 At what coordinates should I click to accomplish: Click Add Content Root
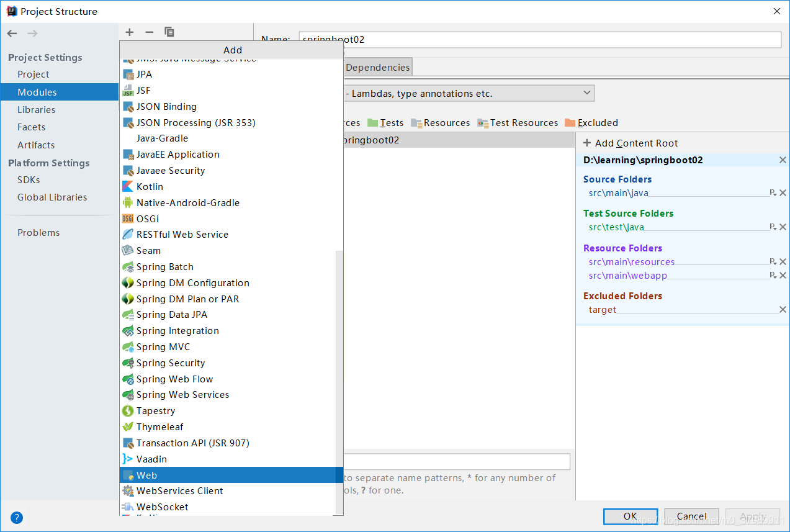631,143
